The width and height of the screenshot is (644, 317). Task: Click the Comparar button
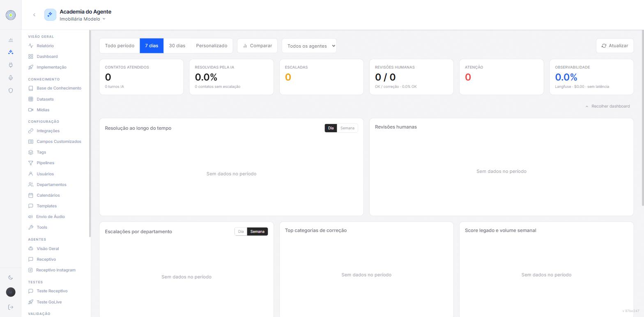point(257,46)
